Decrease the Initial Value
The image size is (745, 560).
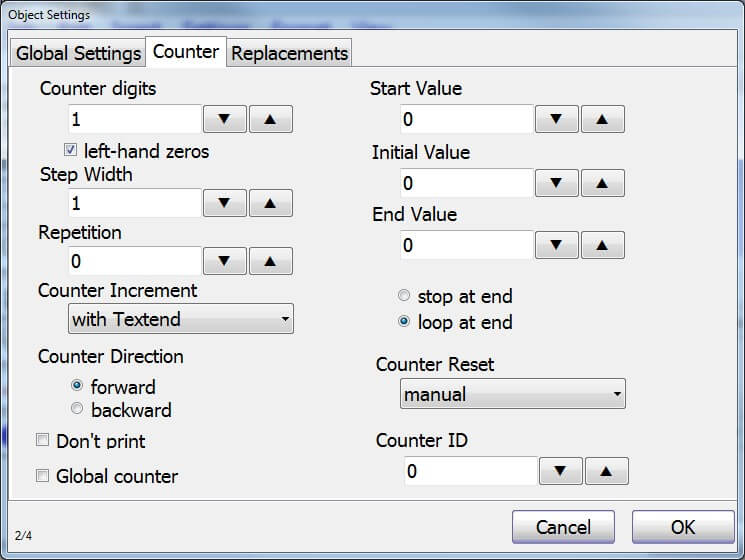click(556, 183)
